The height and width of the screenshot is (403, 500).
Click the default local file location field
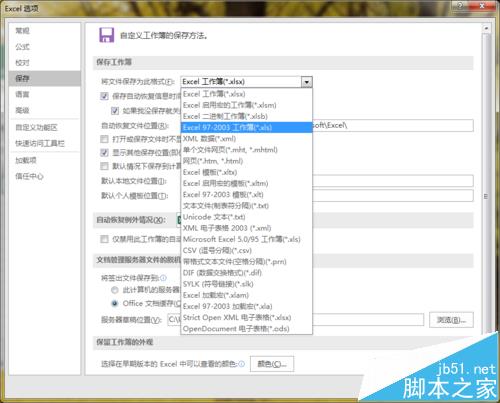click(393, 181)
